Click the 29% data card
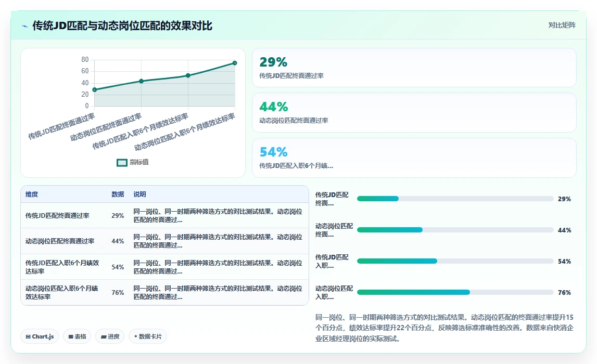 [414, 68]
